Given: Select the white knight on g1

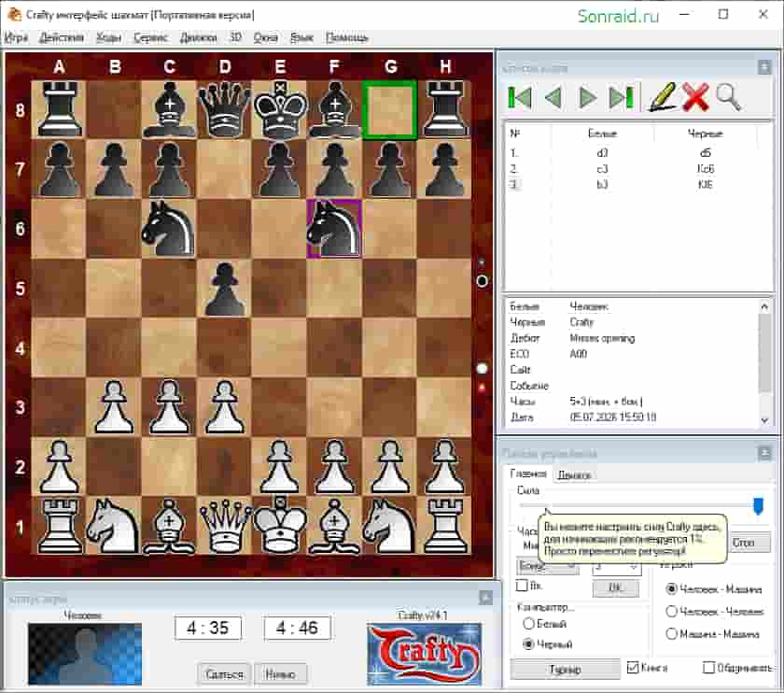Looking at the screenshot, I should (x=389, y=526).
